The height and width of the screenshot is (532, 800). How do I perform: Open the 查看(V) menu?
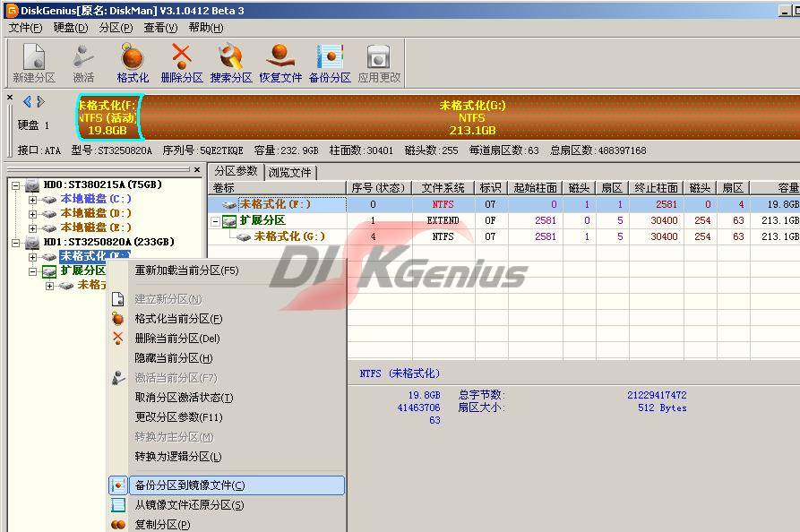160,28
